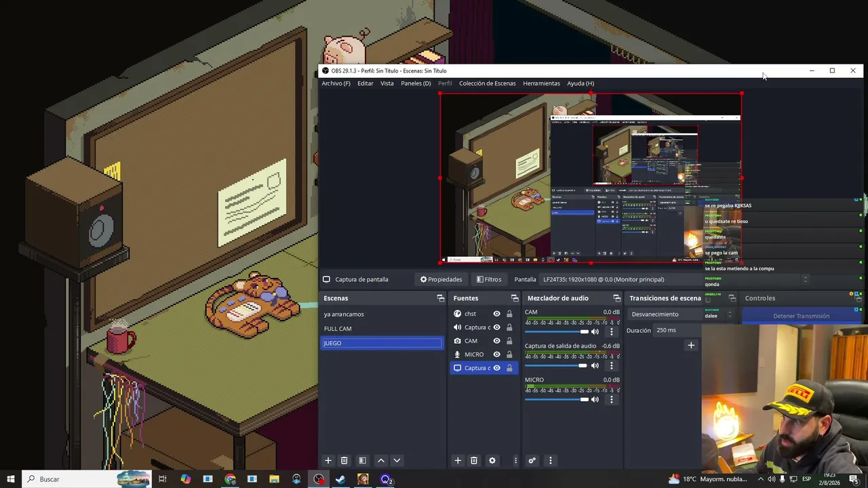This screenshot has width=868, height=488.
Task: Open the Ayuda menu
Action: point(580,83)
